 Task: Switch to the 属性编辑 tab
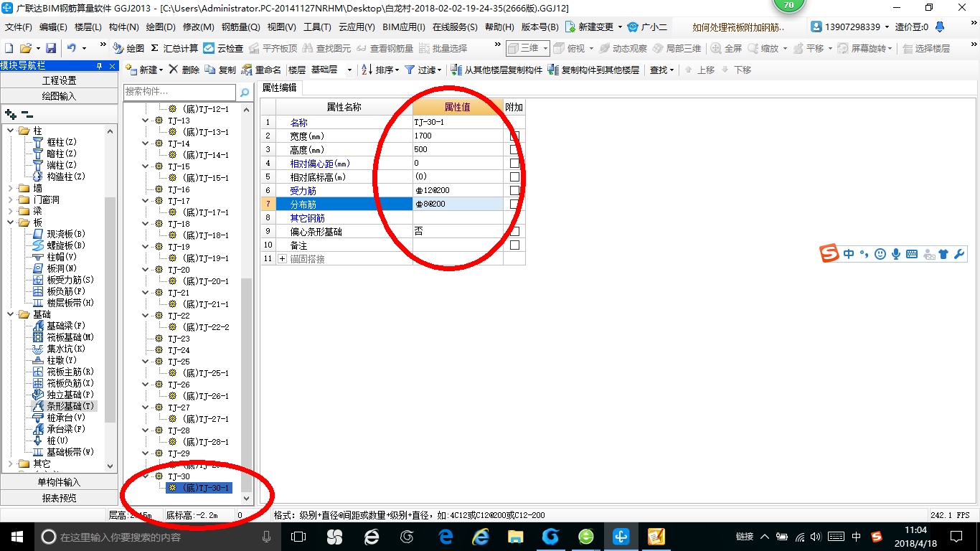coord(281,88)
